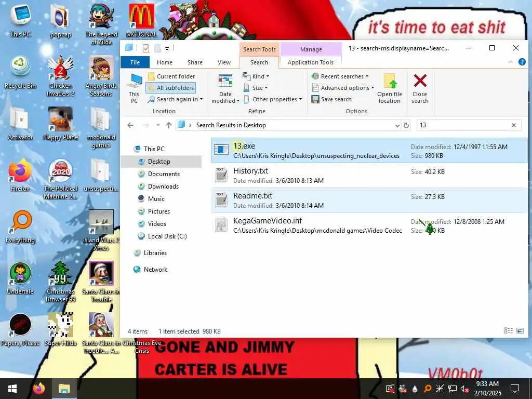Open the popcap desktop folder

pos(60,20)
